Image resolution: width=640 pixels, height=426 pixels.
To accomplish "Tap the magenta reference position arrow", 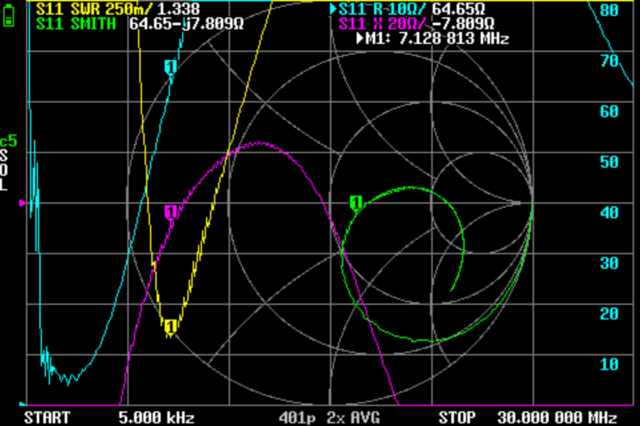I will click(x=24, y=203).
